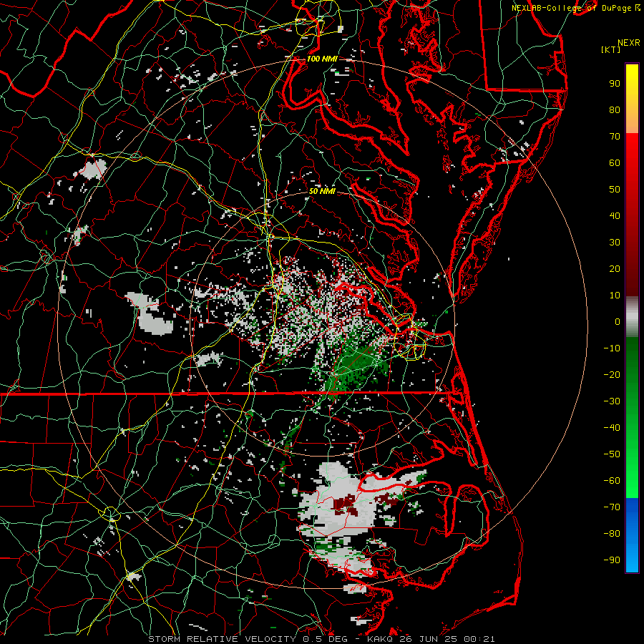Click the orange segment of the velocity scale
This screenshot has height=644, width=644.
coord(632,122)
